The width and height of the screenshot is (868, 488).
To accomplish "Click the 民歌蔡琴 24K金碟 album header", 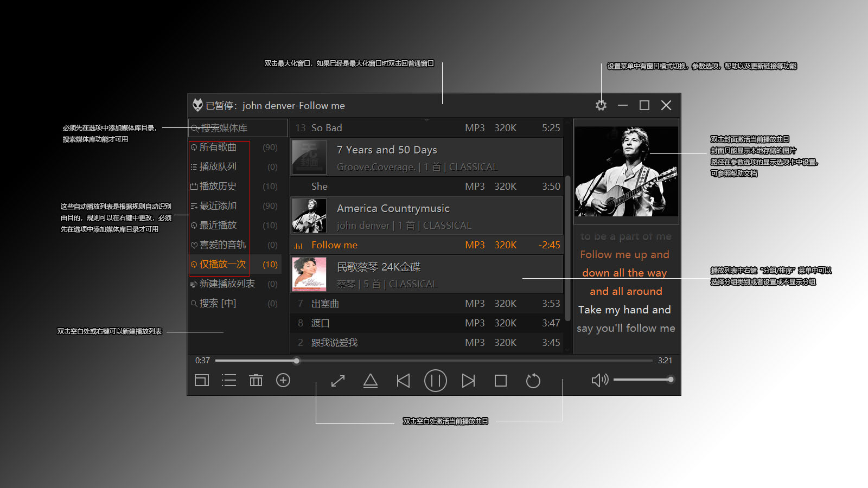I will (x=427, y=274).
